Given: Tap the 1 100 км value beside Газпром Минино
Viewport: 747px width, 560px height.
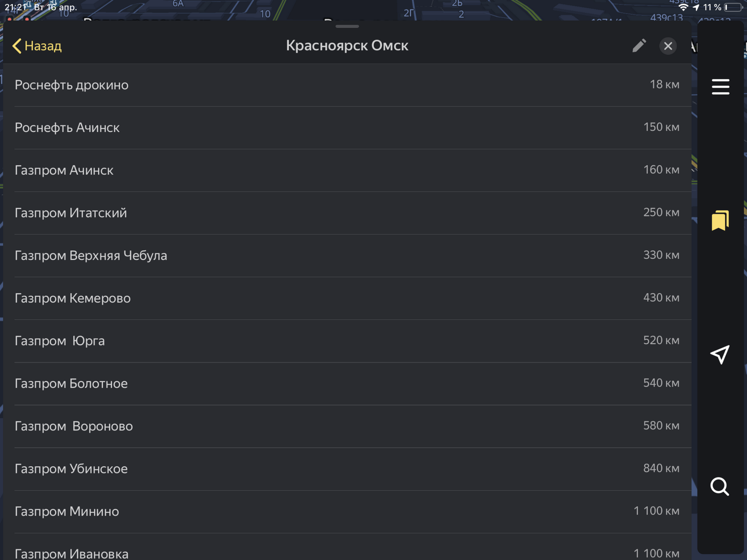Looking at the screenshot, I should (x=657, y=511).
